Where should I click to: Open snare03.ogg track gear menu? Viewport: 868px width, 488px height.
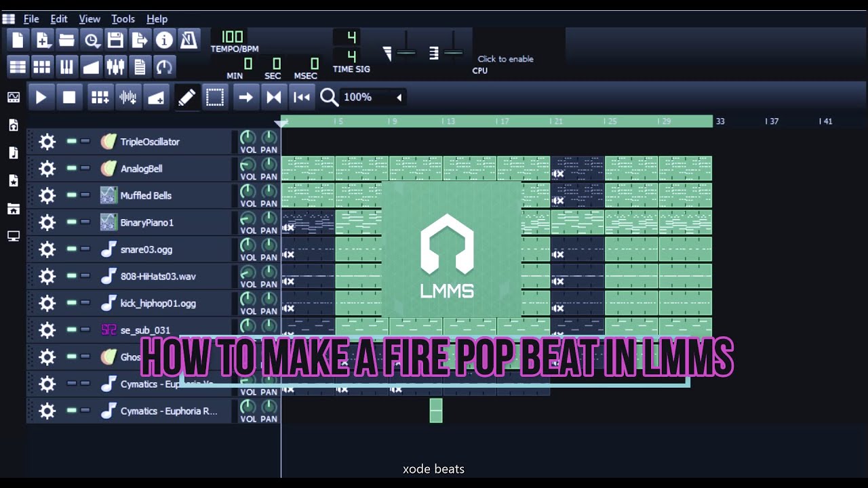point(47,249)
